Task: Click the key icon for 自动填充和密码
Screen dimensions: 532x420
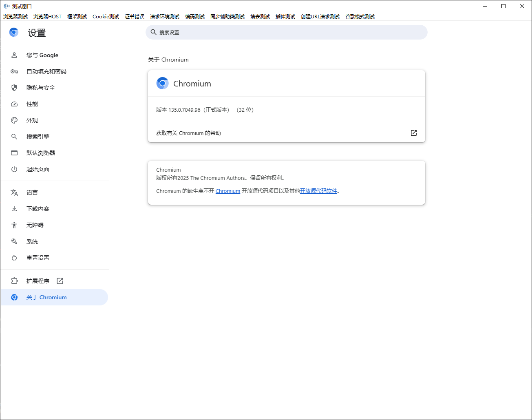Action: pyautogui.click(x=14, y=71)
